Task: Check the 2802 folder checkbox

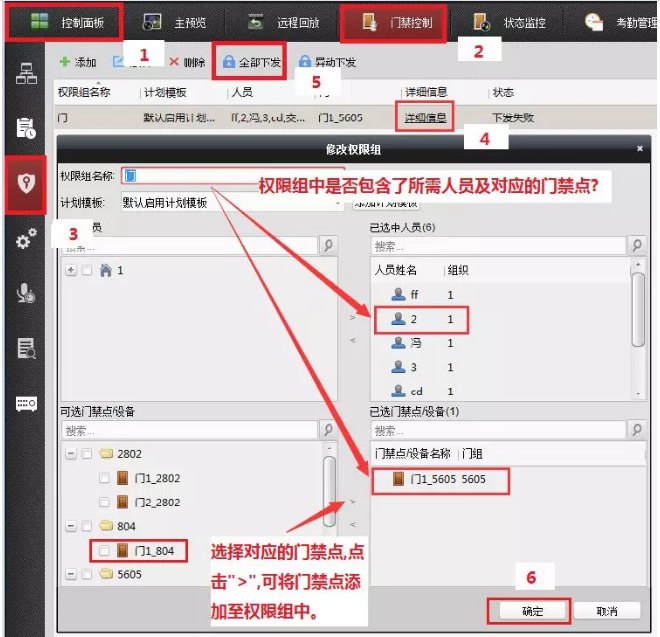Action: click(x=86, y=454)
